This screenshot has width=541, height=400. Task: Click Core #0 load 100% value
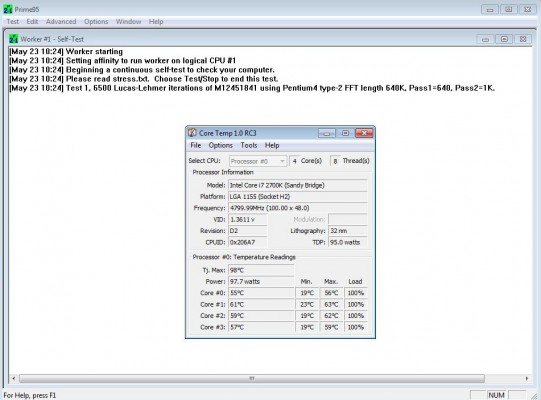356,293
